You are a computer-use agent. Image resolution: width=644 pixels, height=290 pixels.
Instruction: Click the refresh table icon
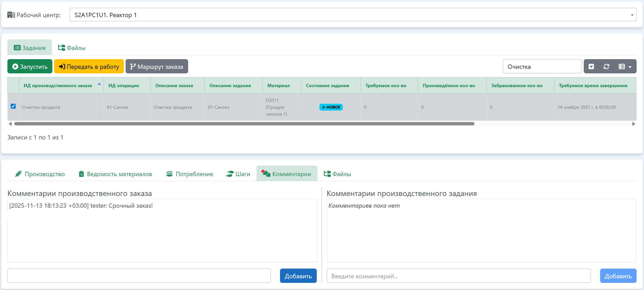[x=606, y=67]
